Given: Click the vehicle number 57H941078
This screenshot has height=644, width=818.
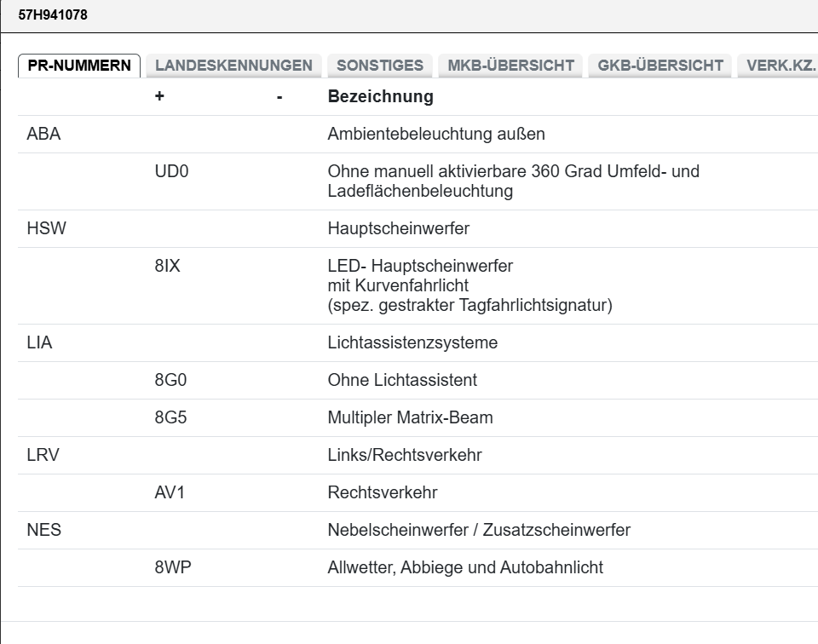Looking at the screenshot, I should (55, 14).
